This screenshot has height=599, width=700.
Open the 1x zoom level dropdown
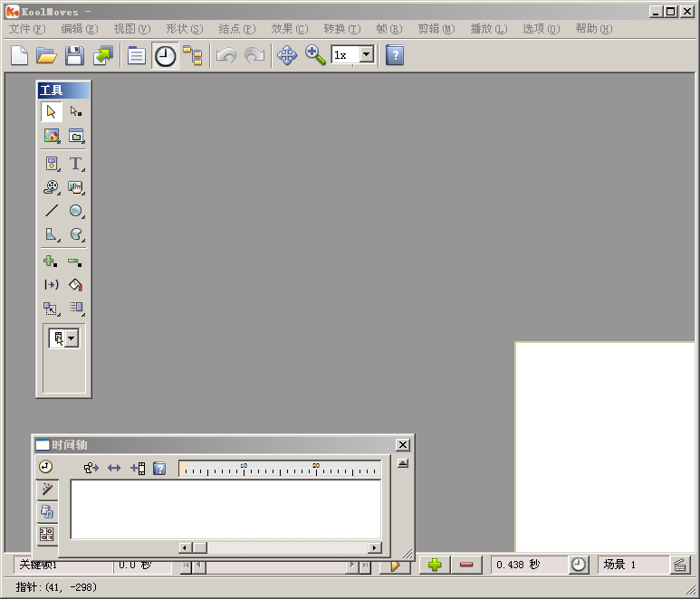[366, 55]
